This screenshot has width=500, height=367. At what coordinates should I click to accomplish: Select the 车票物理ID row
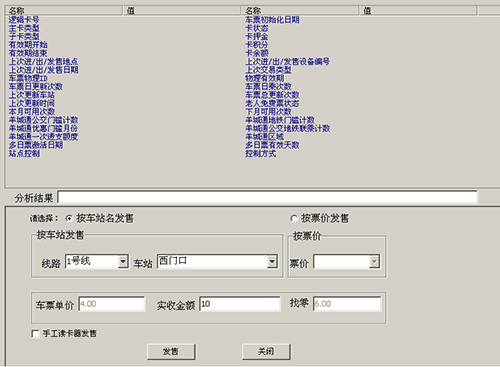tap(28, 78)
